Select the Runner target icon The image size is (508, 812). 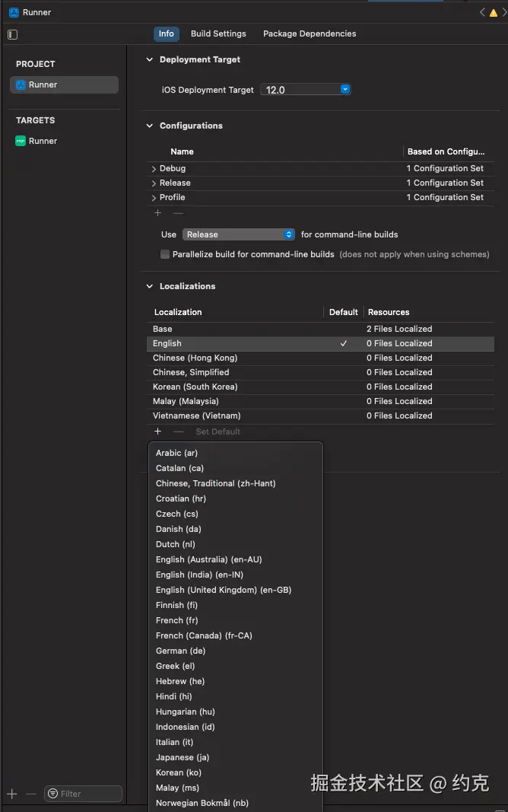point(21,141)
